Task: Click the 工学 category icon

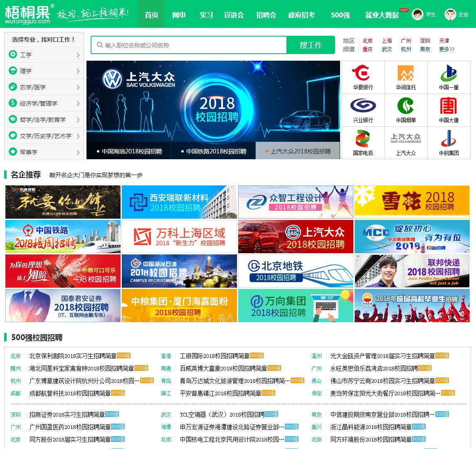Action: click(x=13, y=54)
